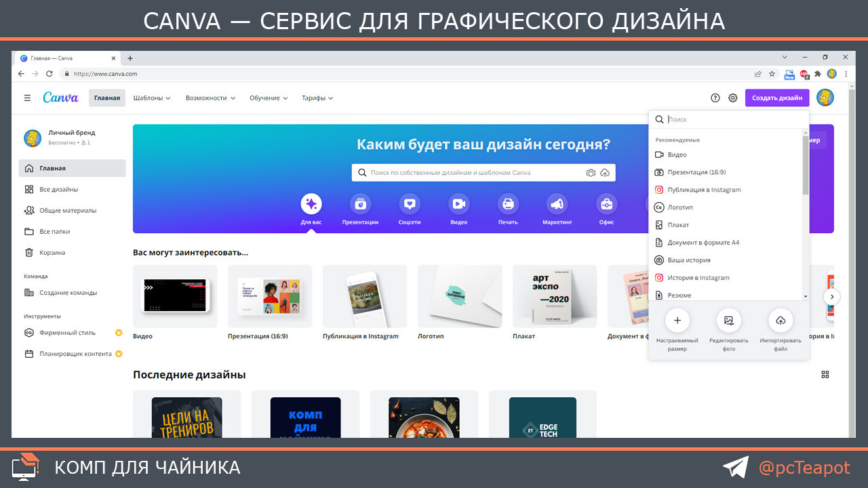The height and width of the screenshot is (488, 868).
Task: Open a new browser tab
Action: 130,58
